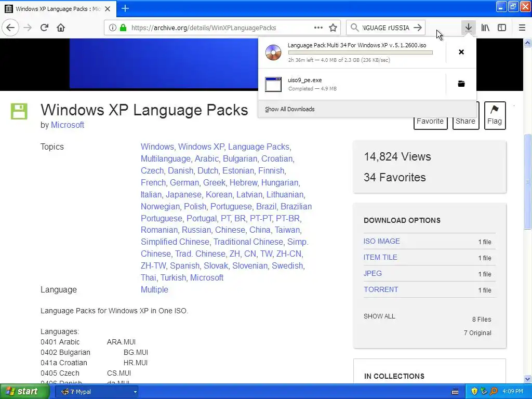Open a new tab with plus button
532x399 pixels.
point(125,8)
